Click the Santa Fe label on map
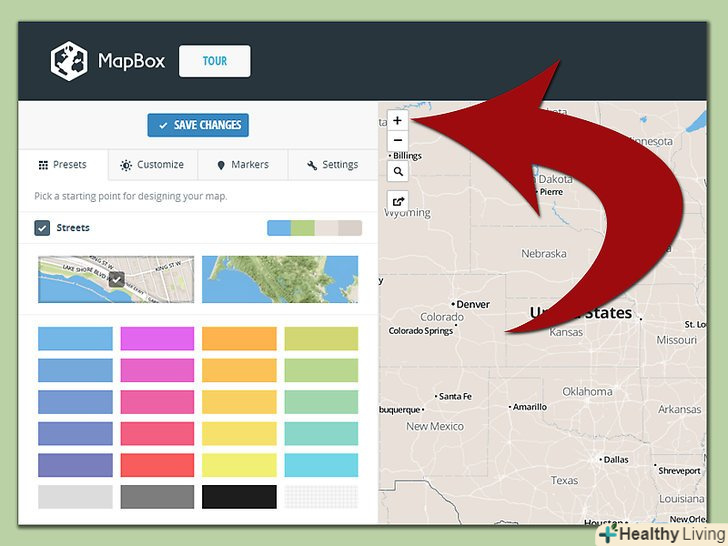728x546 pixels. (455, 396)
